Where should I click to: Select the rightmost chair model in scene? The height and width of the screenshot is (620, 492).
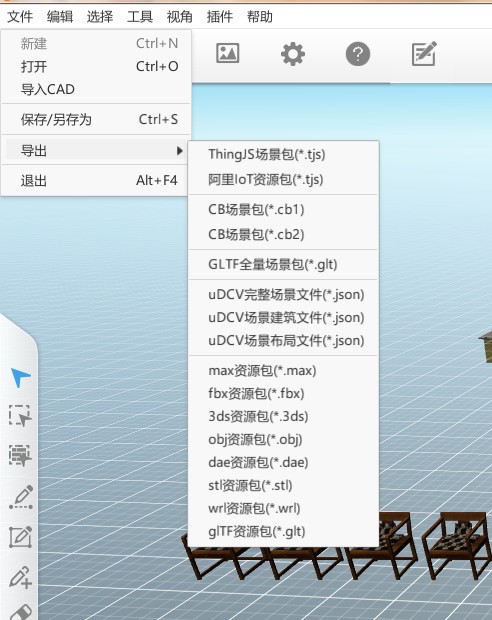coord(459,544)
